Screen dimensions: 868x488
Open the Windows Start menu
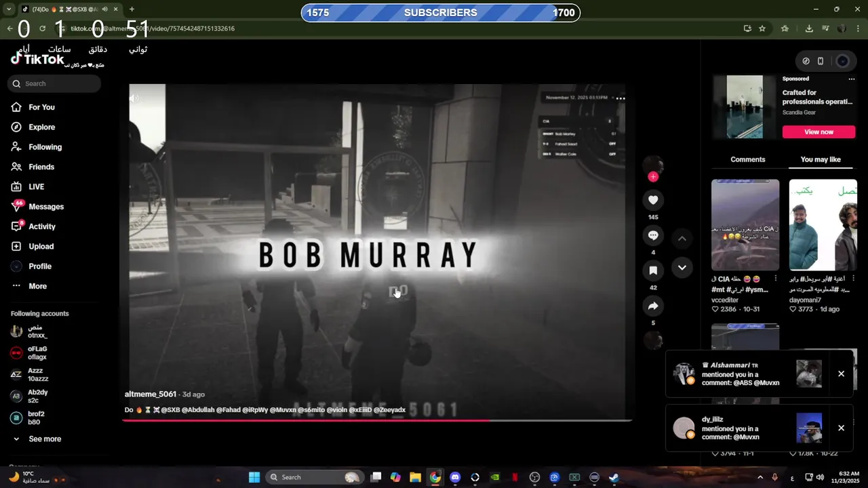(254, 477)
